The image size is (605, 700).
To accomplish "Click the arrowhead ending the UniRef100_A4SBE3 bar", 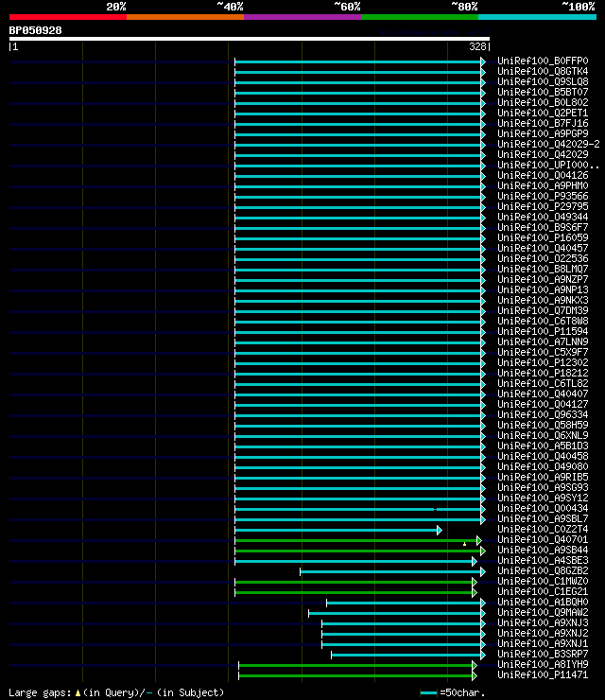I will tap(475, 561).
